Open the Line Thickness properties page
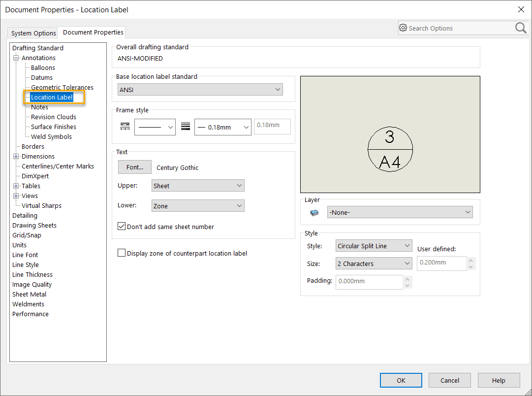The height and width of the screenshot is (396, 532). pyautogui.click(x=32, y=274)
